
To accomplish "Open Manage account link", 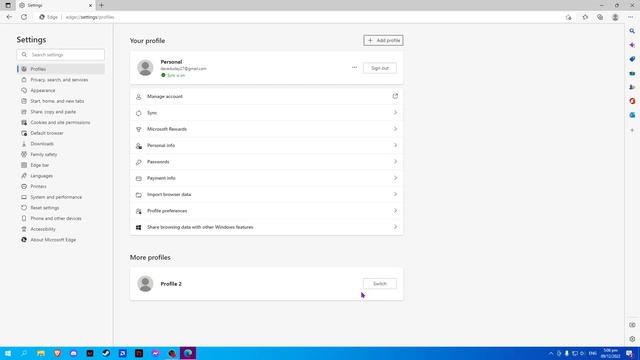I will click(267, 97).
